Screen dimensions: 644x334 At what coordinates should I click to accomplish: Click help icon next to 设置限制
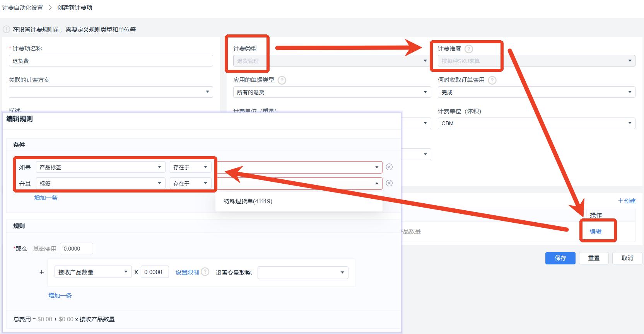point(205,272)
